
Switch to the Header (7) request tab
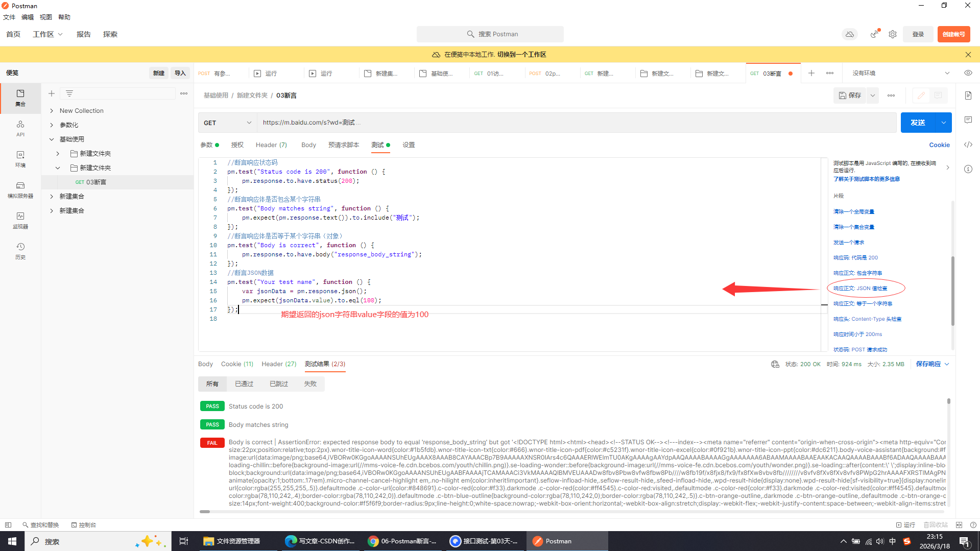pyautogui.click(x=271, y=145)
